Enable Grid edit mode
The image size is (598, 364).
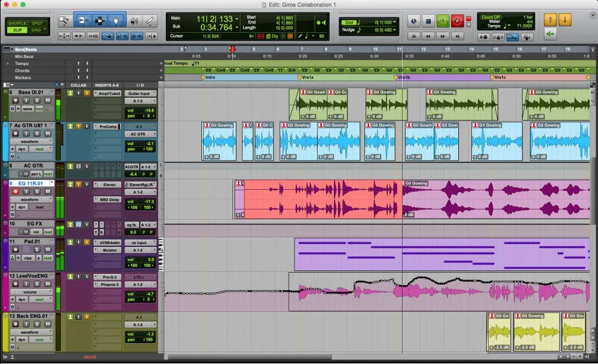tap(38, 30)
